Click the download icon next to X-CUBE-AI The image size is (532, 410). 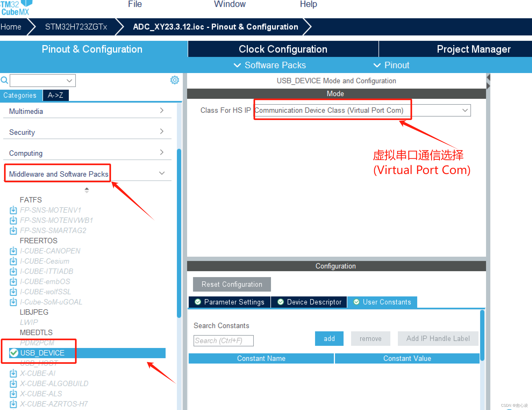point(13,373)
